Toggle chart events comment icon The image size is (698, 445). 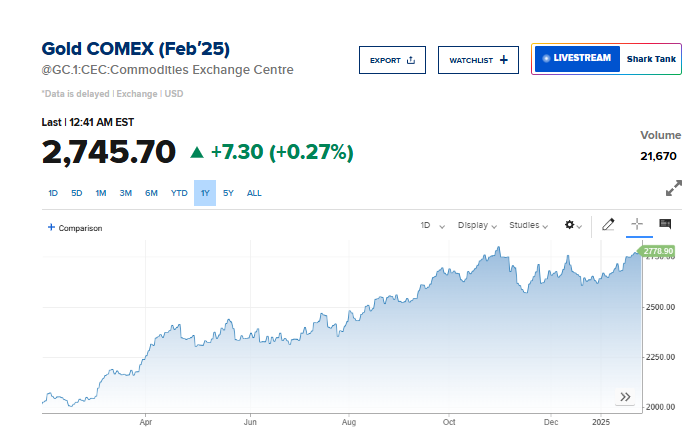pos(664,225)
